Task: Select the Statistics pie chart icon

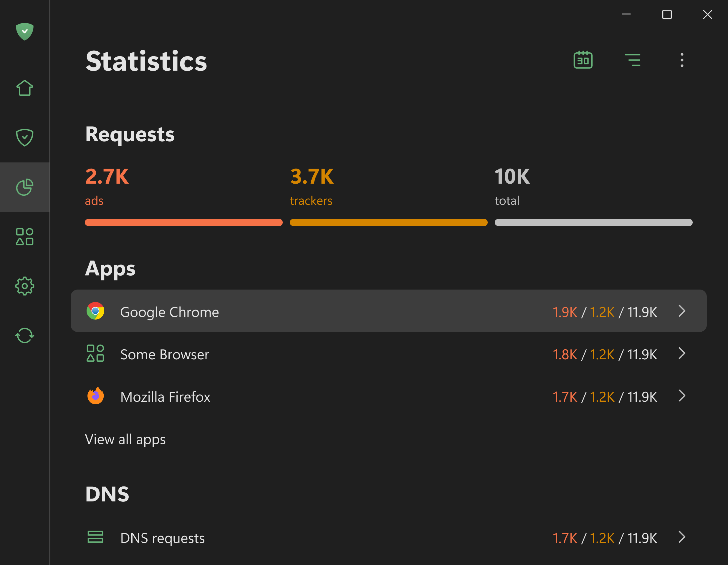Action: [25, 187]
